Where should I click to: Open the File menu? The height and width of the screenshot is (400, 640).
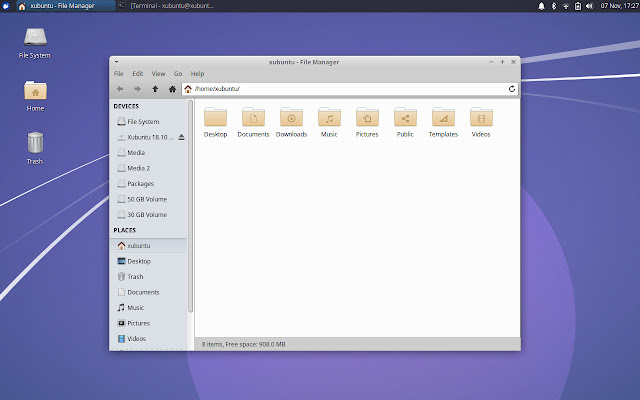[x=118, y=74]
